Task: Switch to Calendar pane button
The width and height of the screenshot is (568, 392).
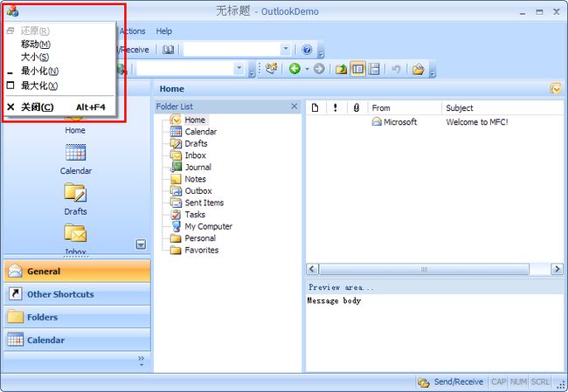Action: click(77, 340)
